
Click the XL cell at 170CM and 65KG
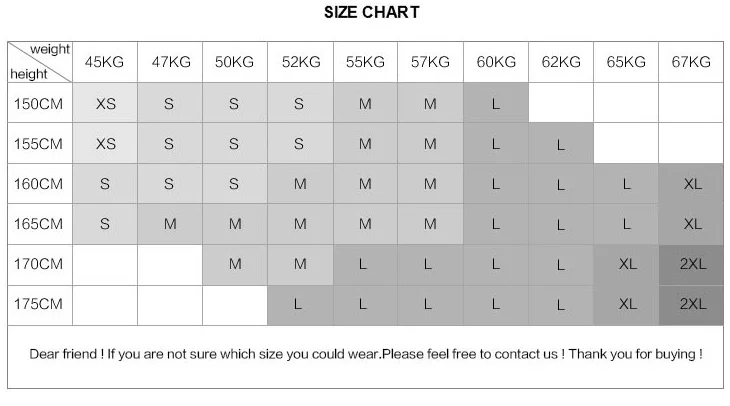[x=626, y=264]
